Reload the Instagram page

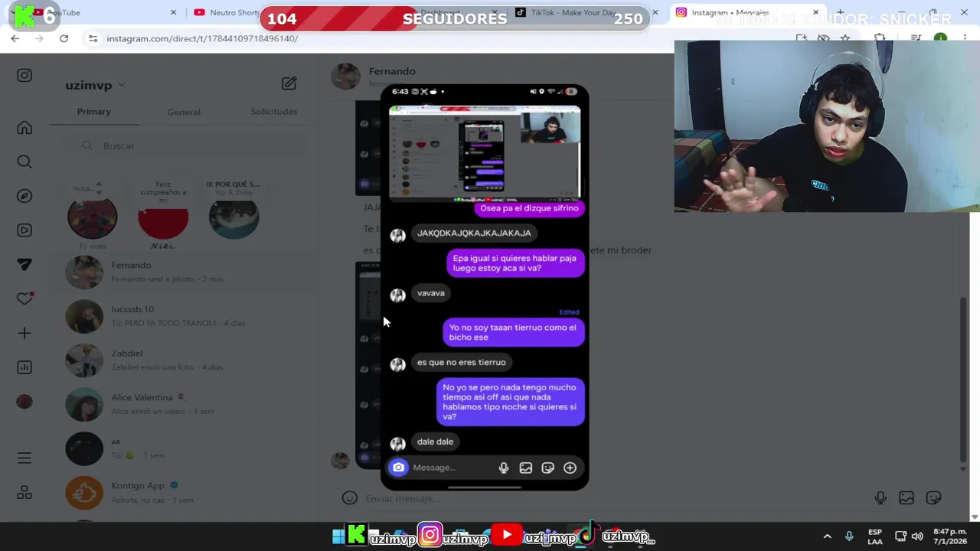point(64,38)
